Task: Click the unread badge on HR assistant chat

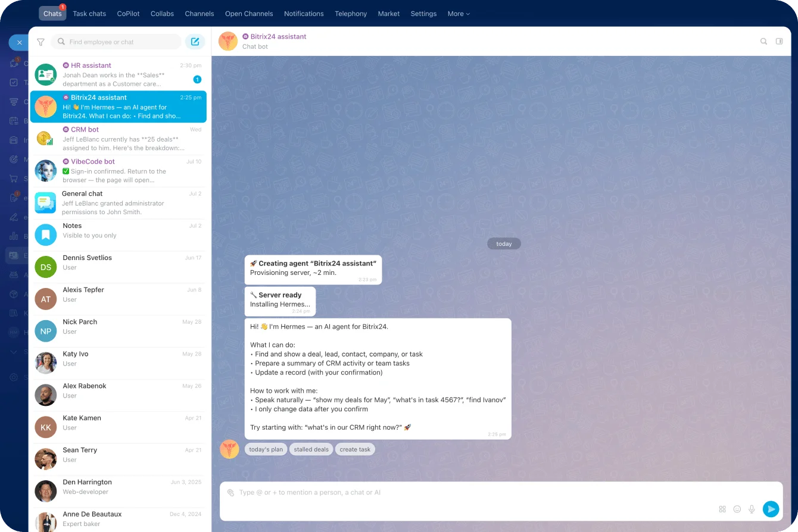Action: point(197,80)
